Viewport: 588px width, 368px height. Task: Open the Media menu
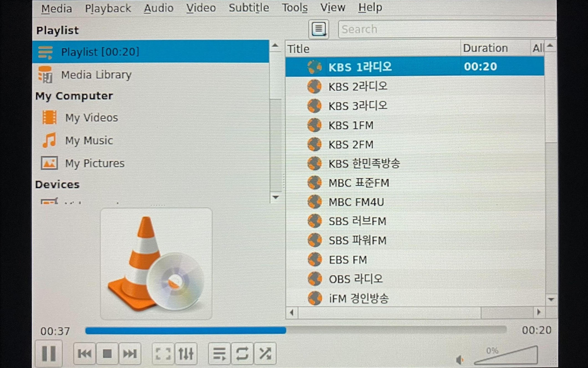click(x=57, y=8)
